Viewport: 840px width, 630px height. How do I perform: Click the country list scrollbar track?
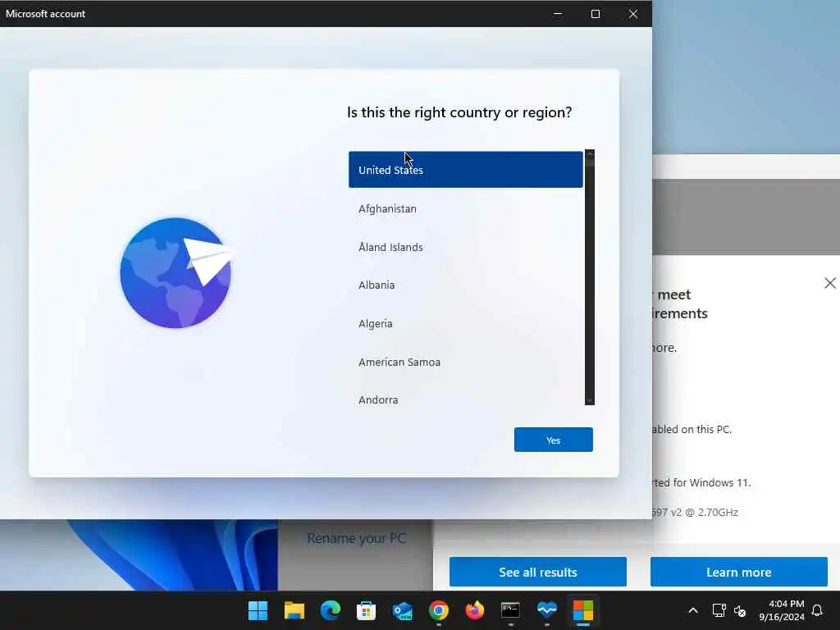click(x=590, y=279)
